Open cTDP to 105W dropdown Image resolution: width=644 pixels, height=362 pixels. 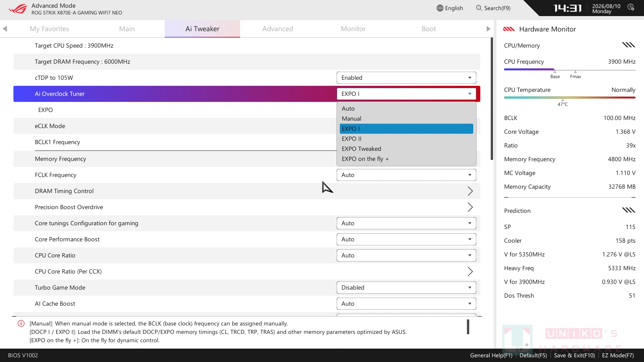coord(406,78)
